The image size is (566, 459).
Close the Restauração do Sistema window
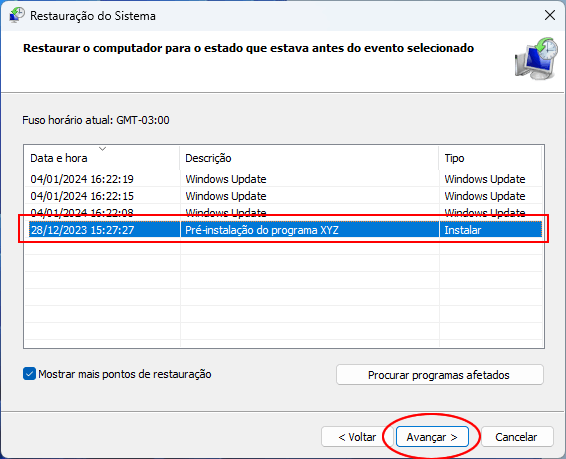(550, 16)
